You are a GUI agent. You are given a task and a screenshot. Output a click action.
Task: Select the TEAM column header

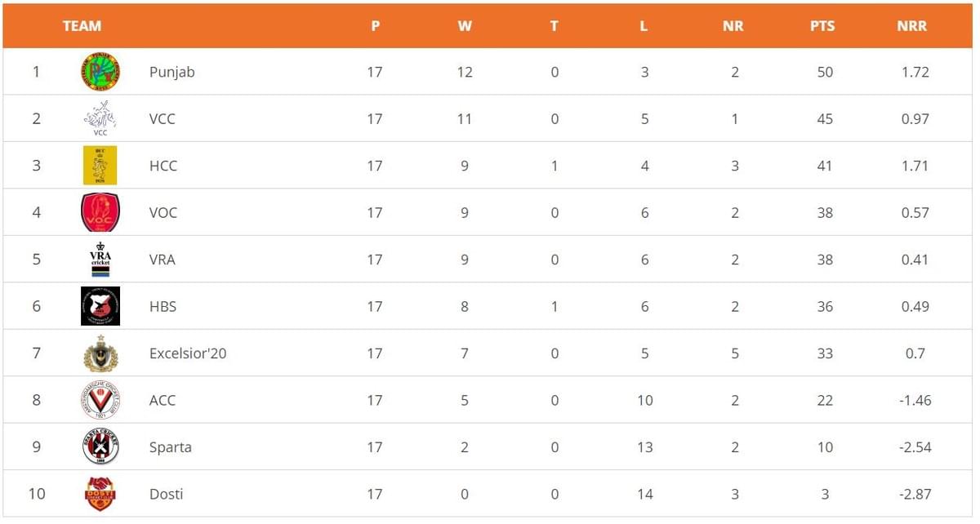(82, 26)
